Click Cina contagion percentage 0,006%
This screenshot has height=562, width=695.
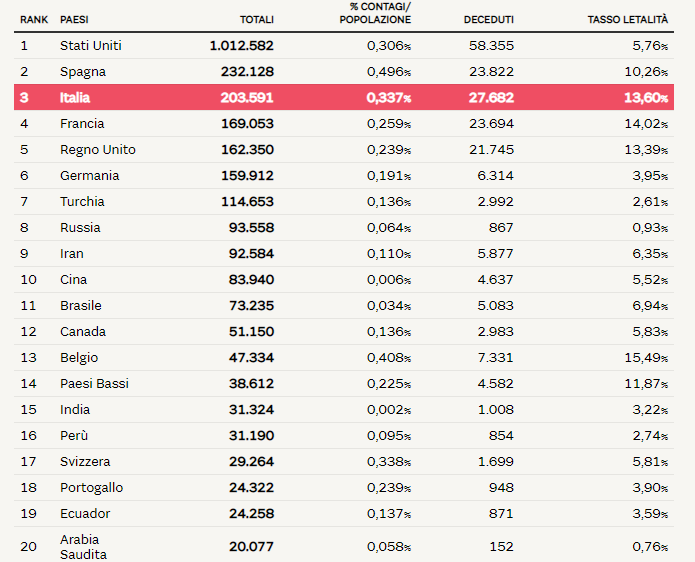[389, 280]
